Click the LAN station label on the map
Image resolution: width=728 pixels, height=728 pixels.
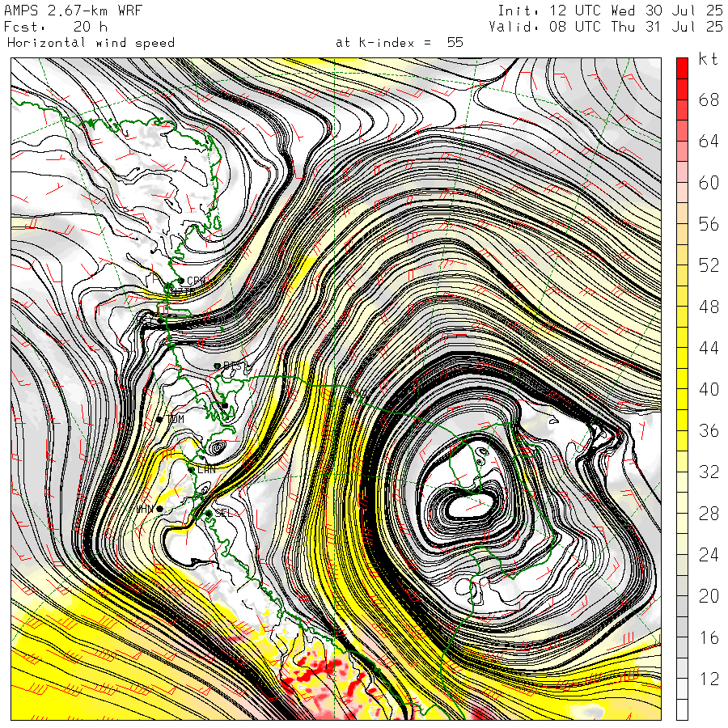click(206, 469)
